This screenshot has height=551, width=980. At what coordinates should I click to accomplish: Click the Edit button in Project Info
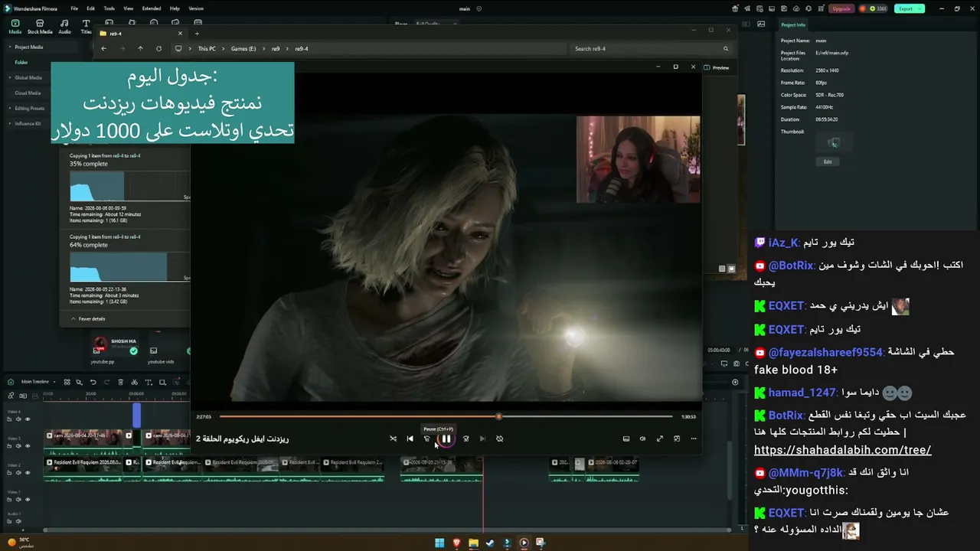(x=828, y=161)
